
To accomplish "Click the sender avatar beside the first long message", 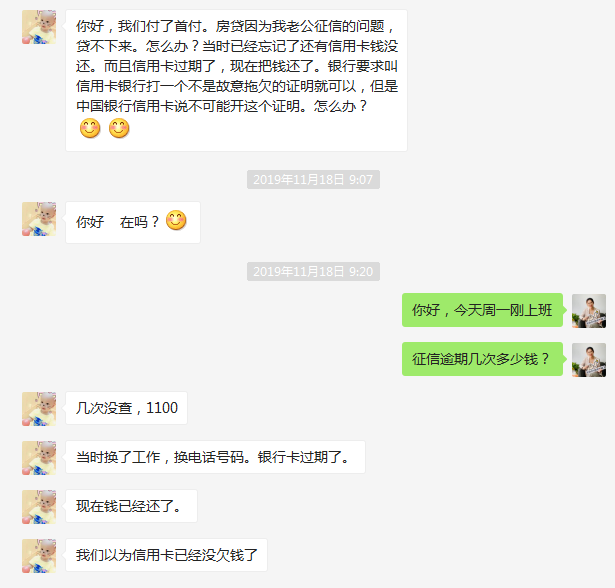I will 39,27.
